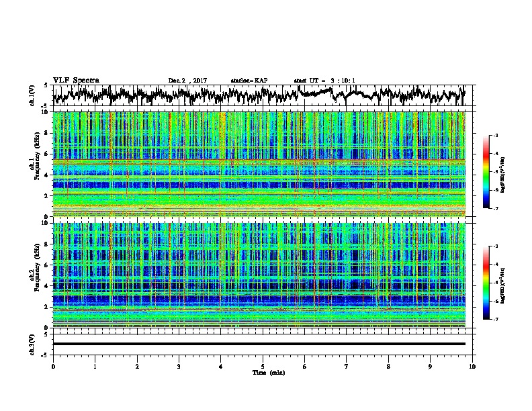532x411 pixels.
Task: Click the ch.1 spectrogram color scale bar
Action: [486, 172]
